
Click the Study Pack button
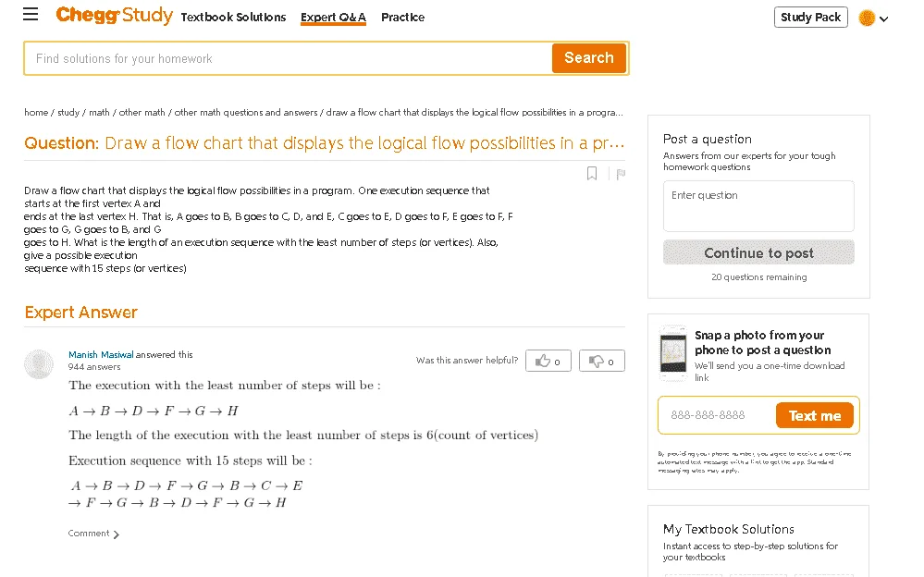pyautogui.click(x=810, y=17)
